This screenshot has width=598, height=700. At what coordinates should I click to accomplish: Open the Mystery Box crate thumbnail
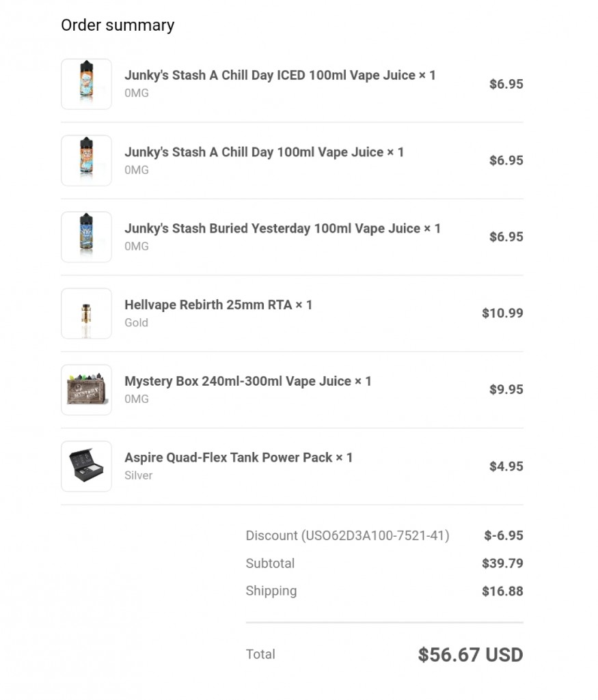coord(86,390)
